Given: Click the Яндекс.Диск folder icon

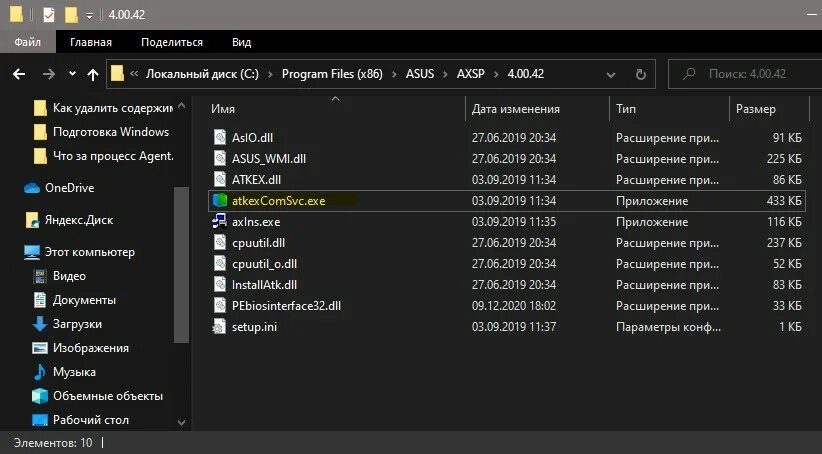Looking at the screenshot, I should tap(31, 220).
